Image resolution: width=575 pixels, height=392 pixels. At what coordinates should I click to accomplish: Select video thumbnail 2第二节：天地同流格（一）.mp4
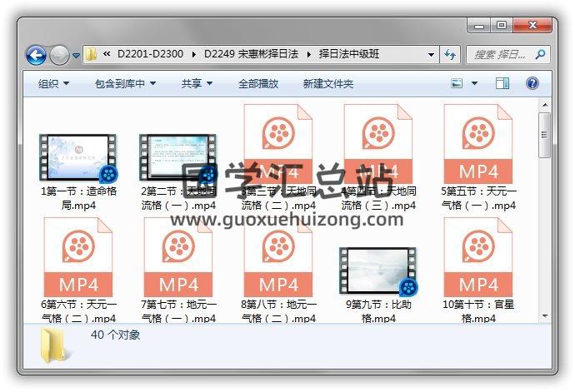point(177,158)
